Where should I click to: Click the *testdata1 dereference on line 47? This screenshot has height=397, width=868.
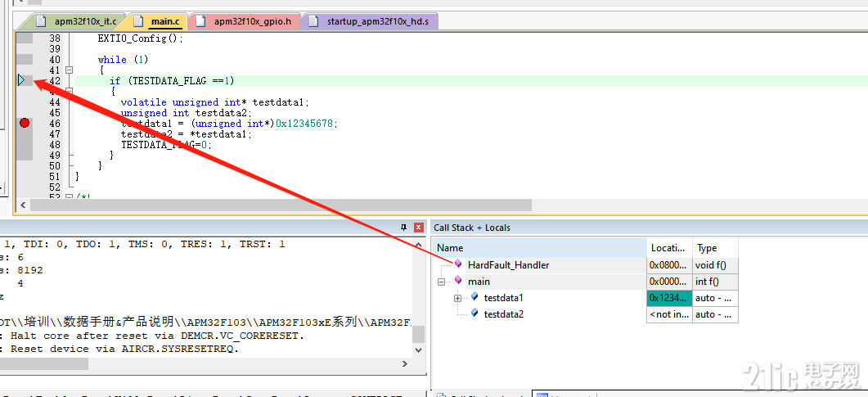click(218, 133)
